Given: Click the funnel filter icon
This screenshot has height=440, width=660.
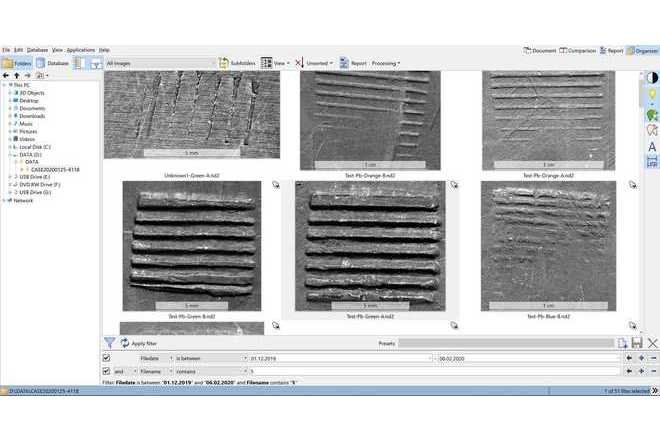Looking at the screenshot, I should [x=109, y=343].
